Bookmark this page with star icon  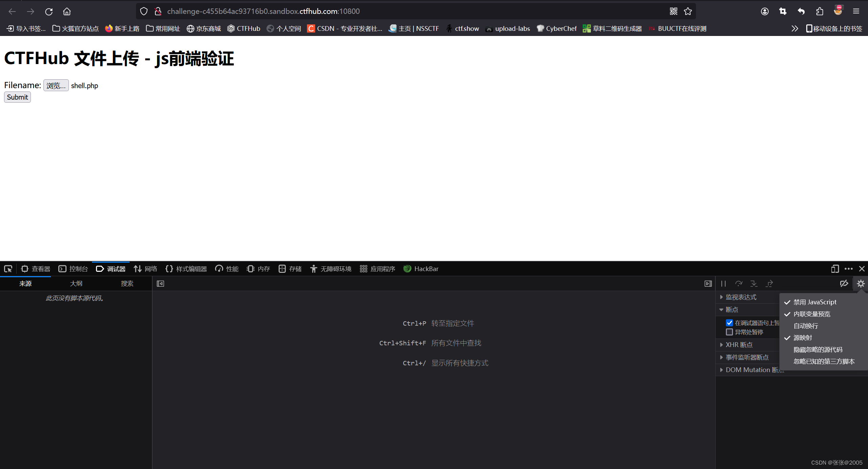click(x=688, y=12)
